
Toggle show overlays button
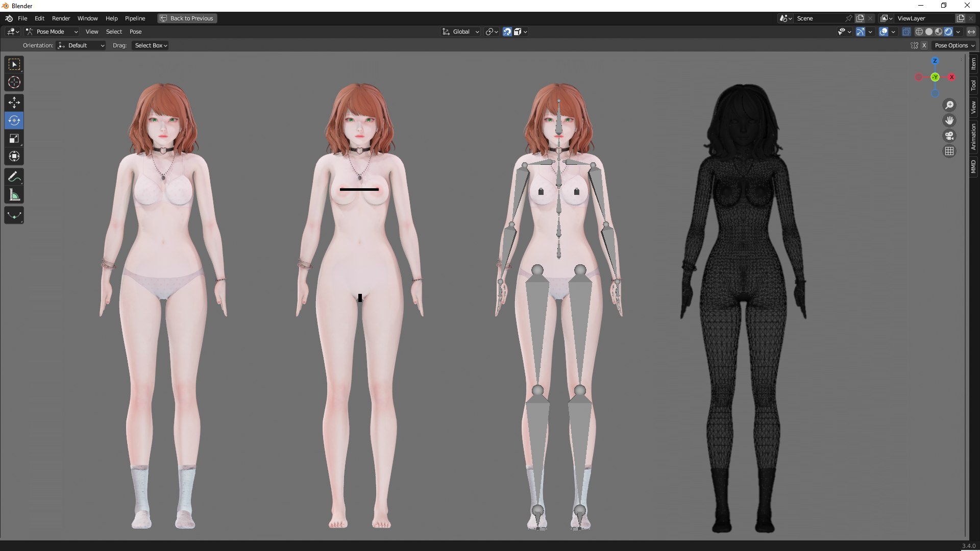pos(884,32)
